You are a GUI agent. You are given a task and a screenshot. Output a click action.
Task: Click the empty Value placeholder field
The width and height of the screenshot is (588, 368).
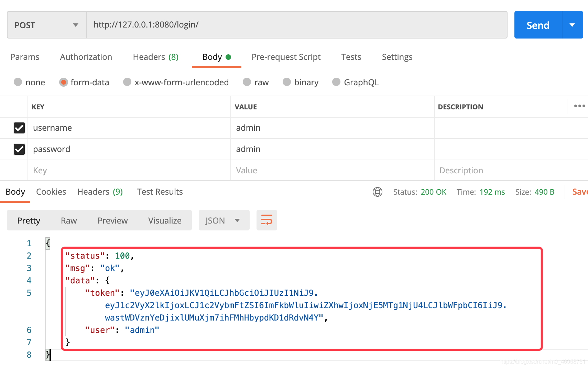(x=332, y=170)
